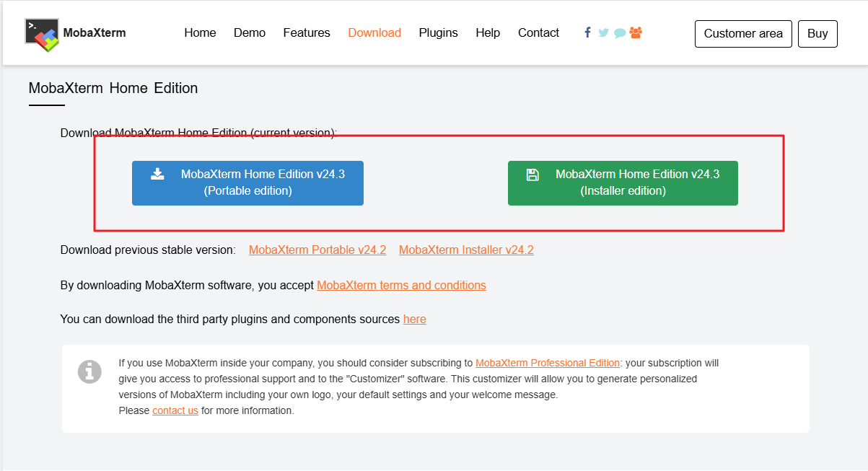868x471 pixels.
Task: Open MobaXterm Installer v24.2 link
Action: point(466,250)
